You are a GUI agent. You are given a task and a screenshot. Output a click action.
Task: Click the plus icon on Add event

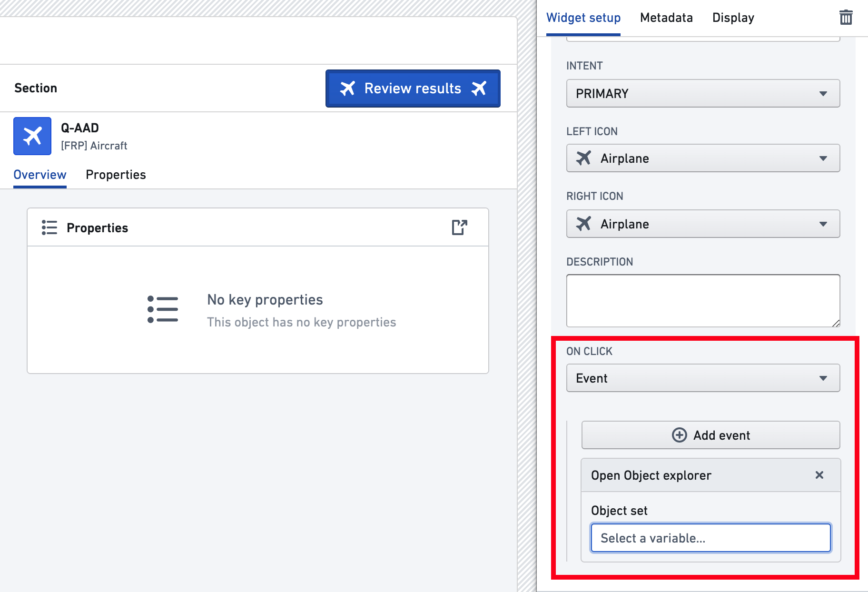point(679,435)
